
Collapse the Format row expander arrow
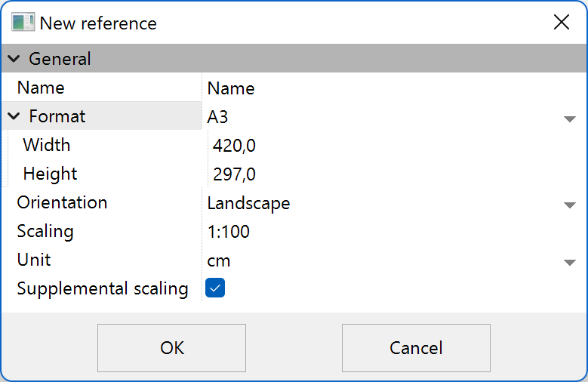(x=14, y=116)
